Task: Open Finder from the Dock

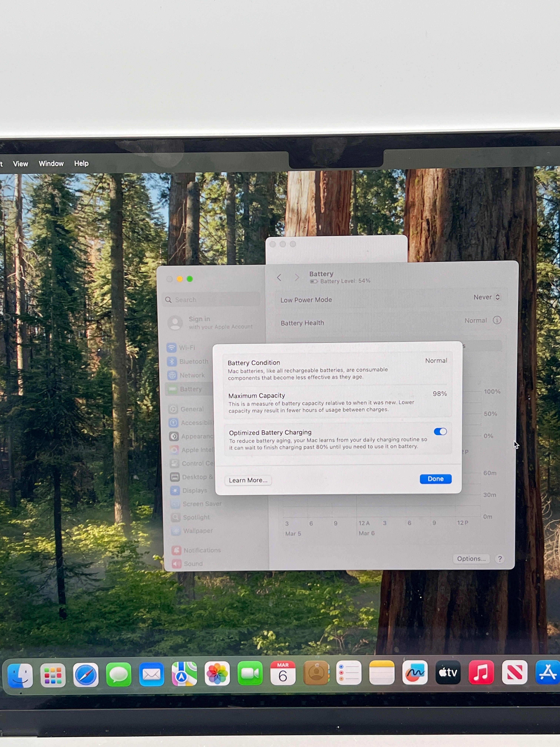Action: (x=20, y=675)
